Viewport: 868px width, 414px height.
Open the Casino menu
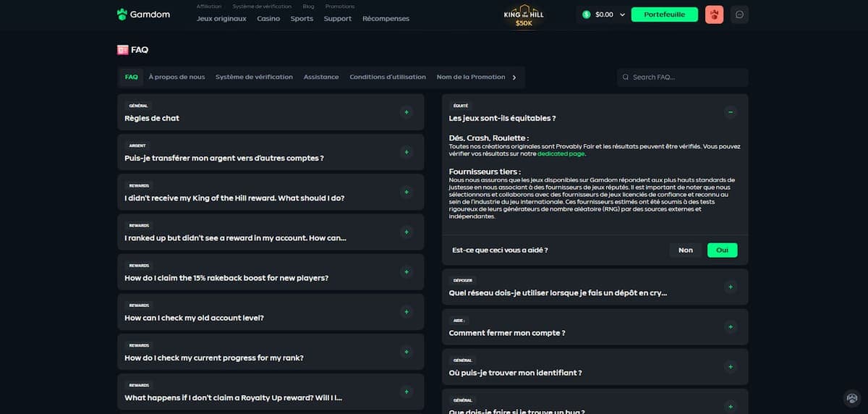point(268,19)
